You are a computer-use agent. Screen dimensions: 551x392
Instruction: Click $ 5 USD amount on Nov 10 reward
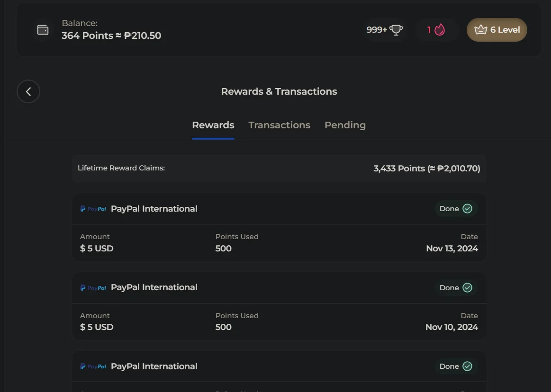[97, 327]
